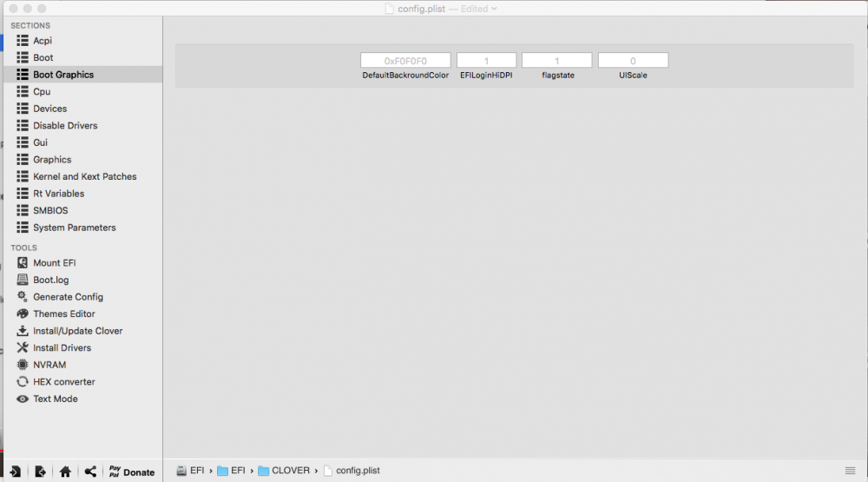
Task: Click the Install Drivers tools icon
Action: tap(23, 347)
